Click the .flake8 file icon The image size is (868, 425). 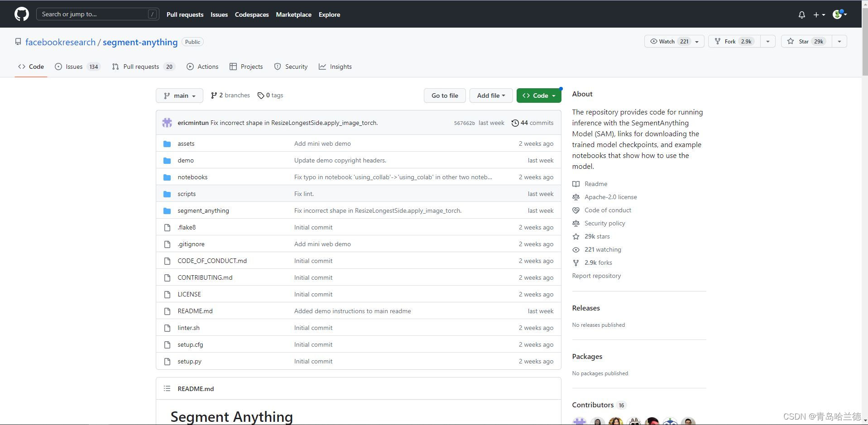click(x=167, y=227)
